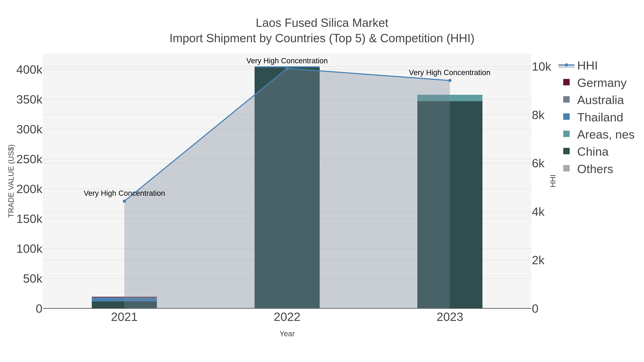Click the China bar for 2022
This screenshot has width=644, height=362.
pos(287,188)
